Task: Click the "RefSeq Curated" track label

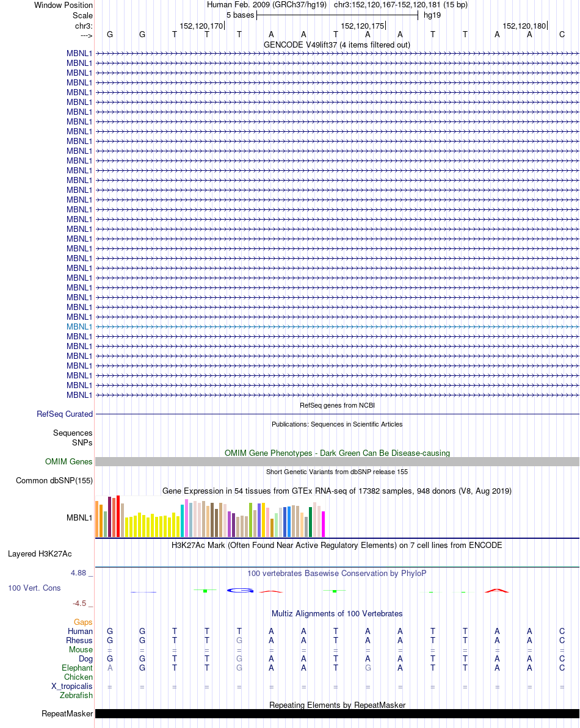Action: tap(65, 414)
